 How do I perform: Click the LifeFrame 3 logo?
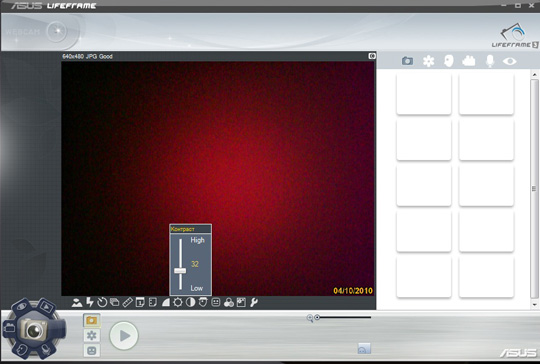pos(515,36)
